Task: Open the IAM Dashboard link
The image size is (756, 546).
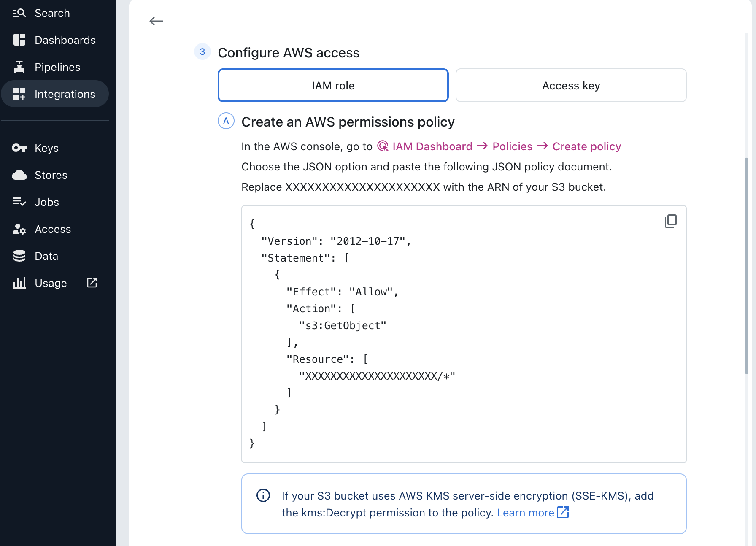Action: (432, 146)
